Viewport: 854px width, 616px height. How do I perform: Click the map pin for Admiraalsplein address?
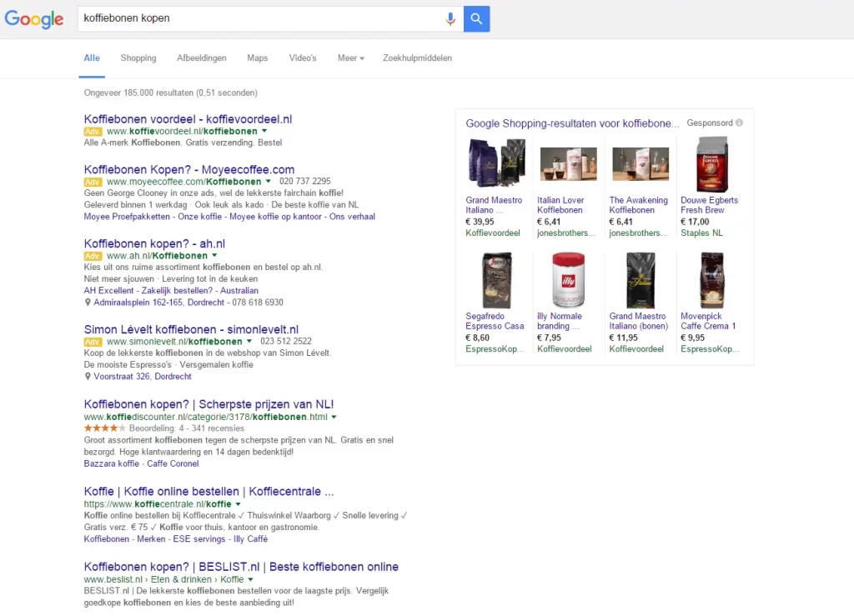tap(88, 303)
